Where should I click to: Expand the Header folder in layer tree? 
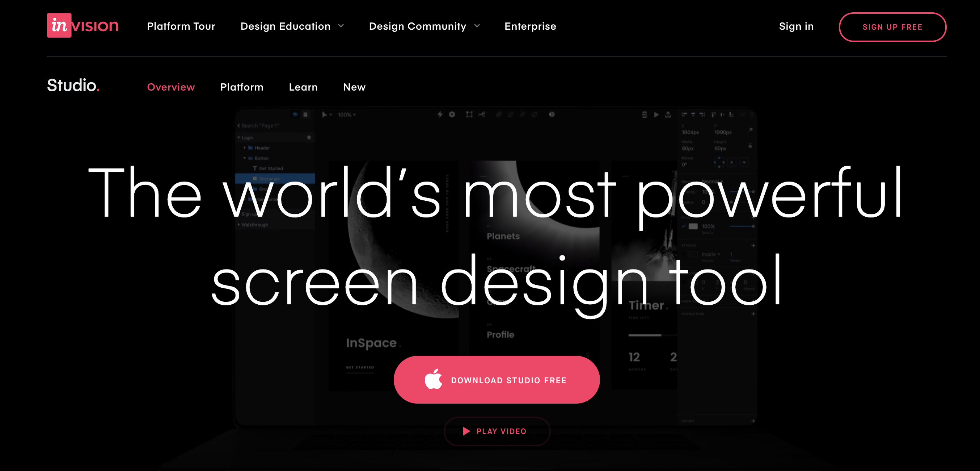click(x=244, y=148)
